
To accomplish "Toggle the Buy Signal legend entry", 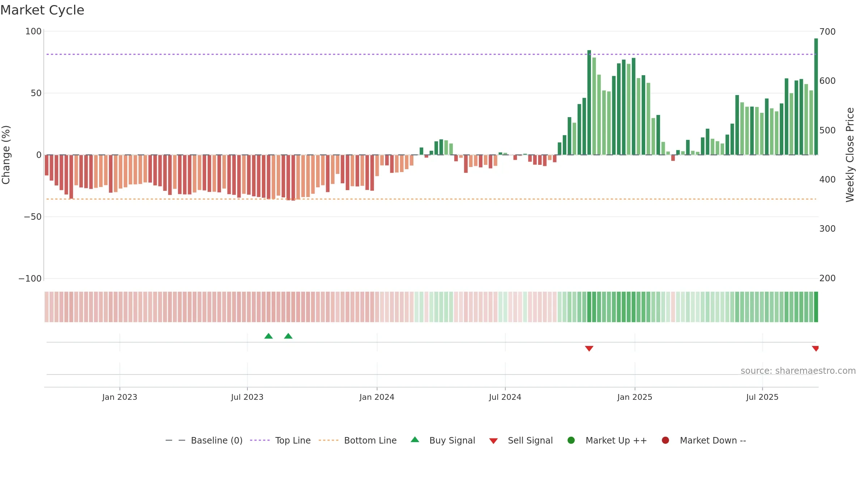I will (x=443, y=440).
